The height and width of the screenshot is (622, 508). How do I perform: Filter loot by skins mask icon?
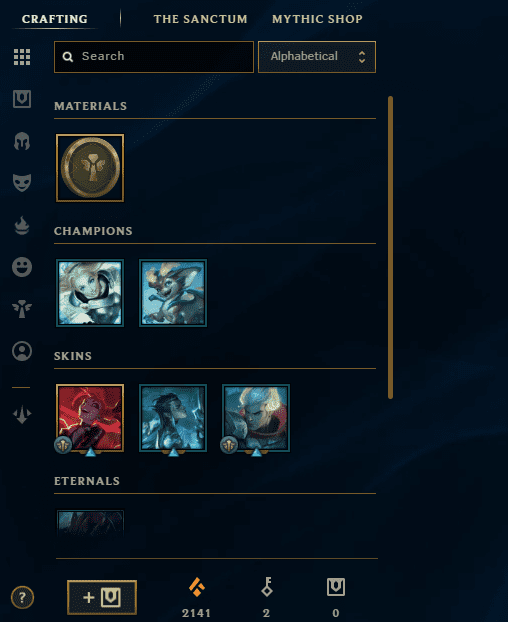click(x=22, y=183)
